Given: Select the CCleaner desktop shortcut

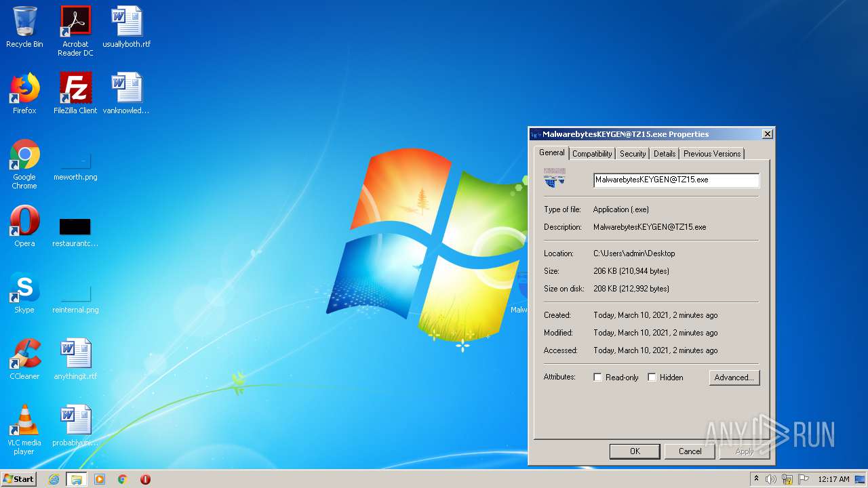Looking at the screenshot, I should (x=24, y=359).
